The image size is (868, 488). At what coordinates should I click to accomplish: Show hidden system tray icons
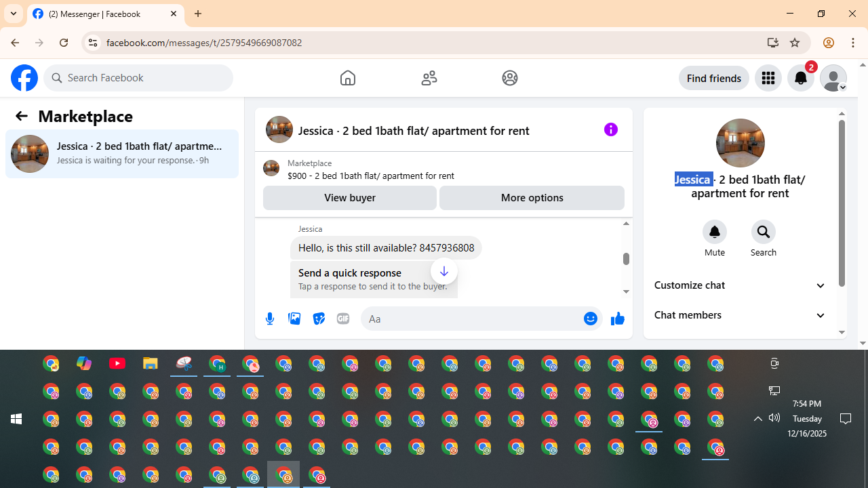coord(758,419)
